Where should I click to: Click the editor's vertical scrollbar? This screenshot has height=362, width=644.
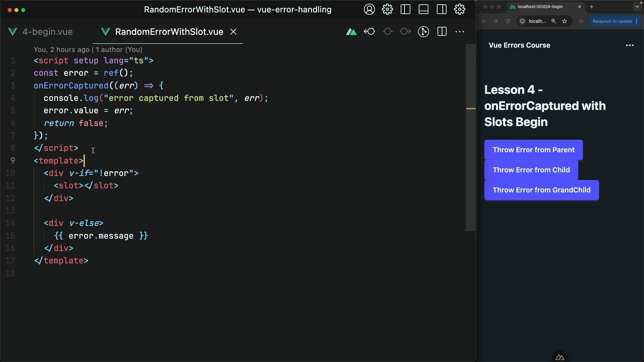(471, 137)
